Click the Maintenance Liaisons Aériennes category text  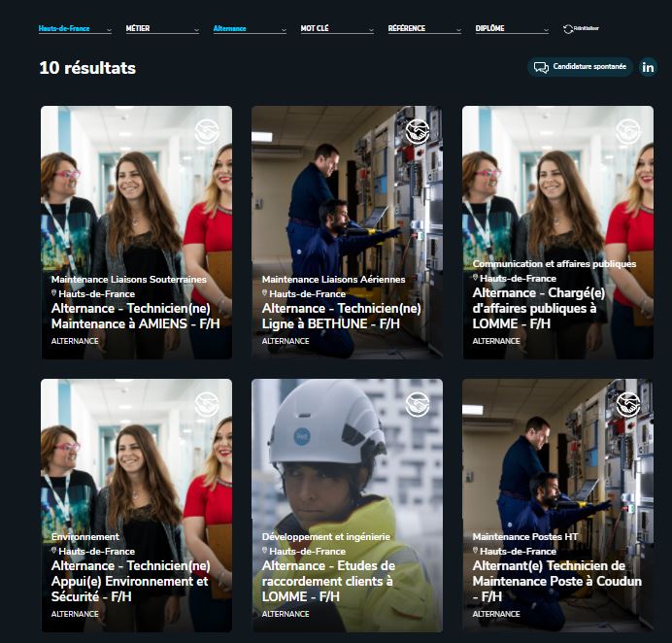(x=333, y=279)
